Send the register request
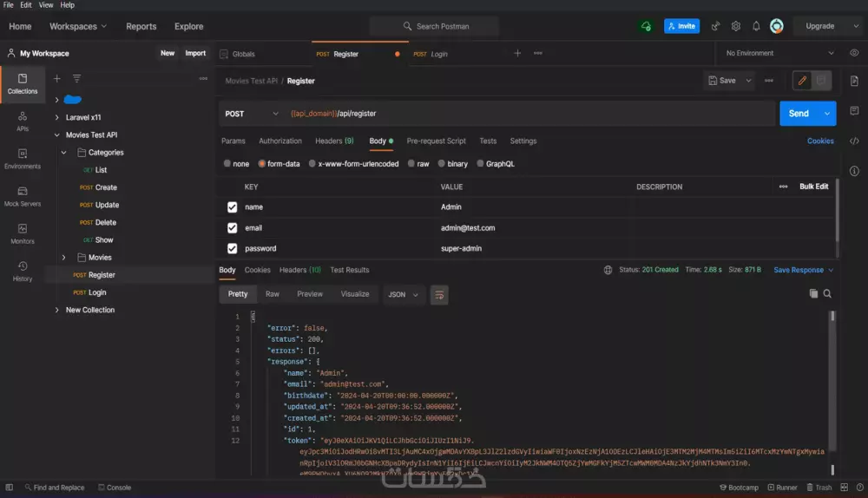The height and width of the screenshot is (498, 868). pos(799,114)
